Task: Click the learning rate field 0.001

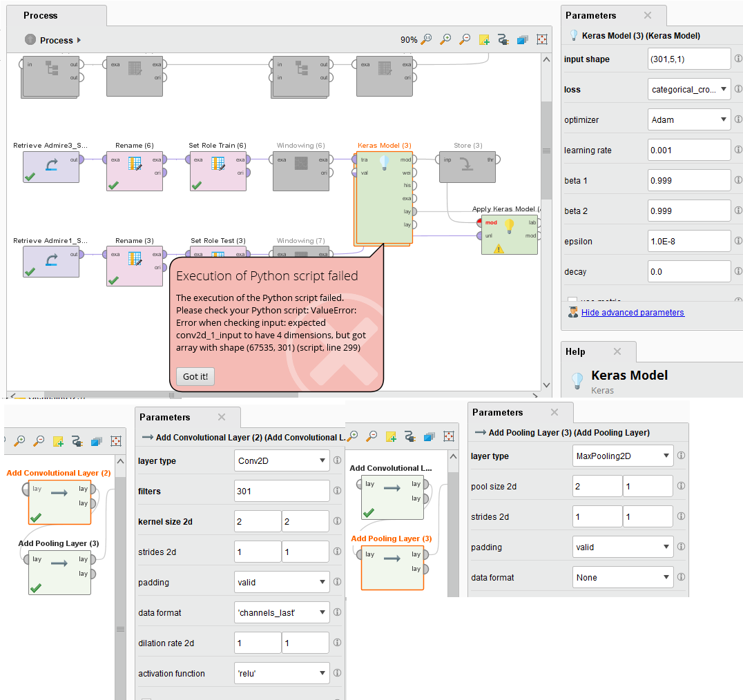Action: (689, 150)
